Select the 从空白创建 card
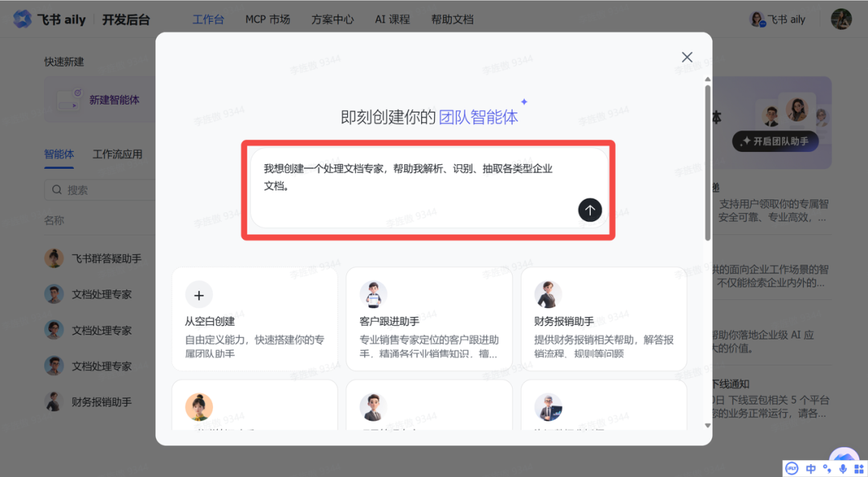 tap(255, 319)
